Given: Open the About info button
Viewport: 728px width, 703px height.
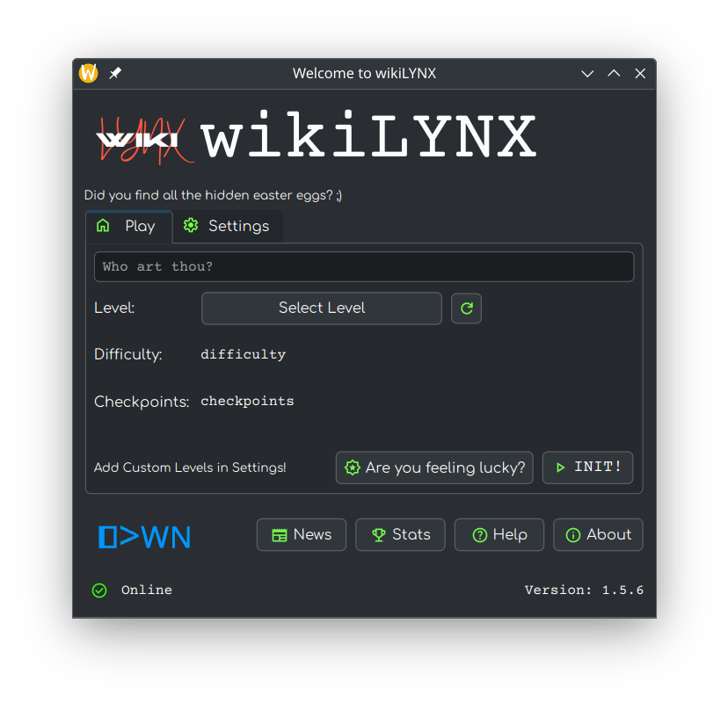Looking at the screenshot, I should tap(598, 534).
